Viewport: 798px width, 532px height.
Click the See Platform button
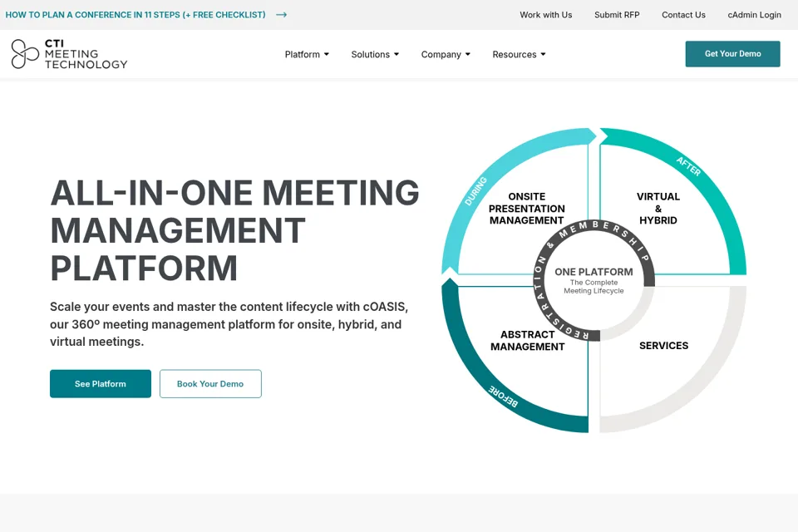pos(101,384)
